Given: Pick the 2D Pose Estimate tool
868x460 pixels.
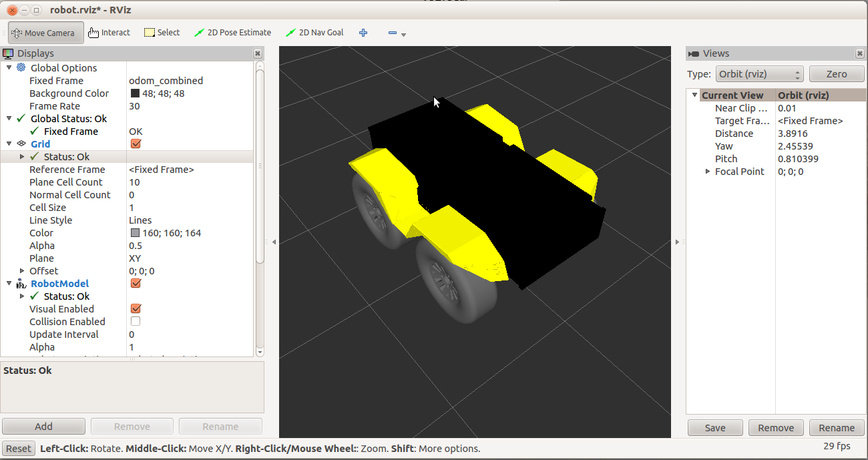Looking at the screenshot, I should coord(232,33).
